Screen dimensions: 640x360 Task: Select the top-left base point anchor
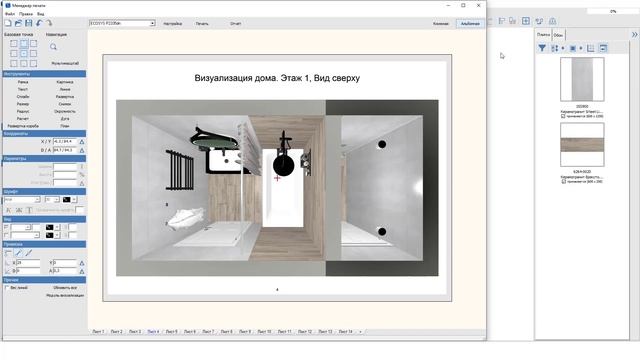14,44
